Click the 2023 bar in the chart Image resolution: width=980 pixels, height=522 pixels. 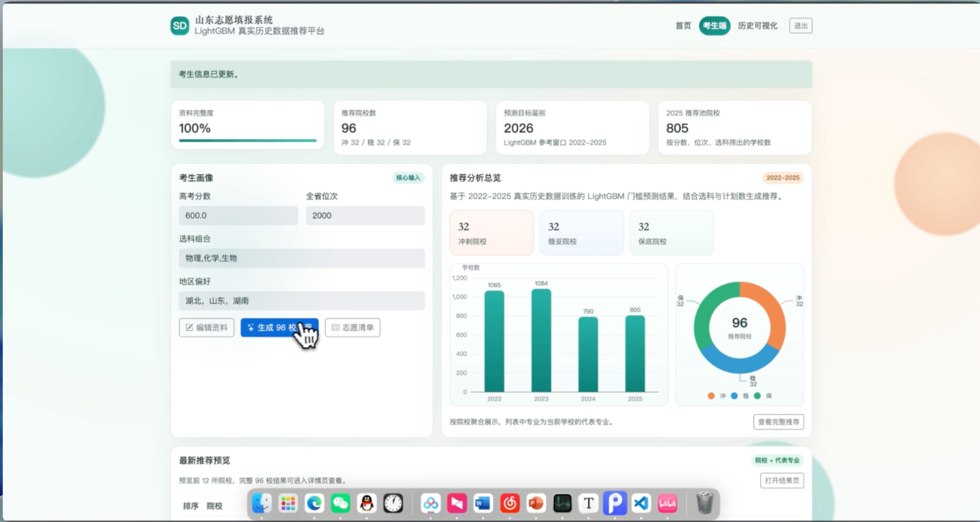coord(541,341)
